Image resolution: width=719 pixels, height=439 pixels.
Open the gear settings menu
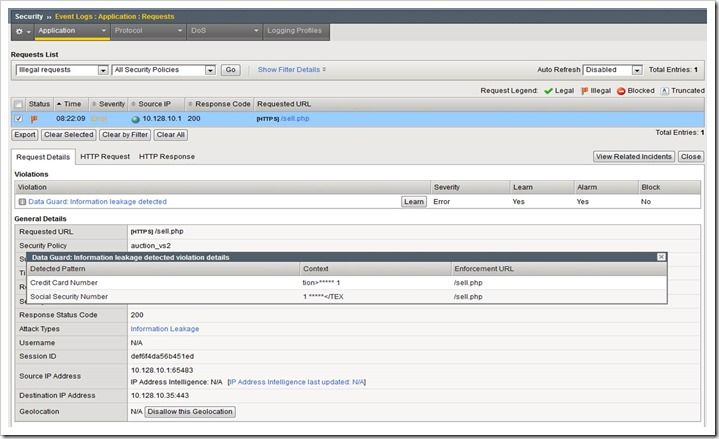(x=20, y=31)
